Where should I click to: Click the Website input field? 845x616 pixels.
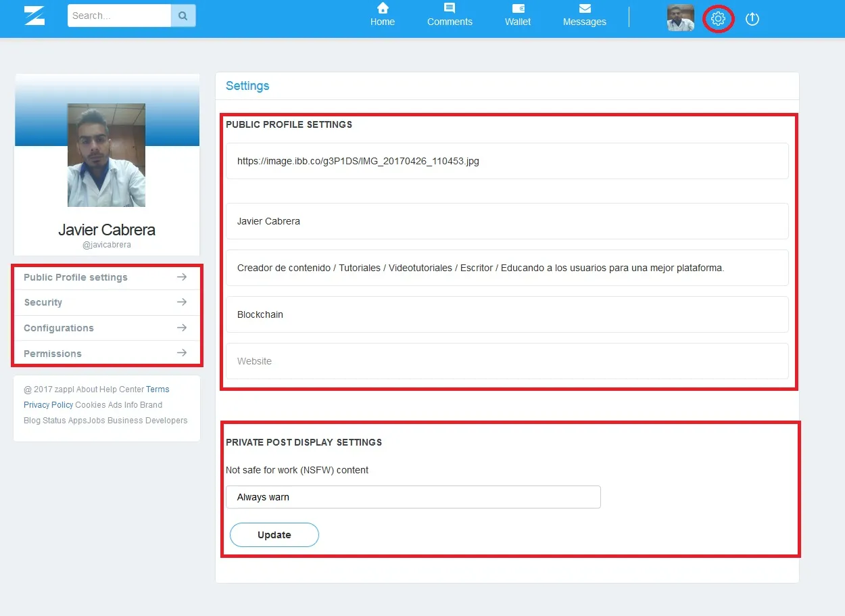(x=507, y=361)
